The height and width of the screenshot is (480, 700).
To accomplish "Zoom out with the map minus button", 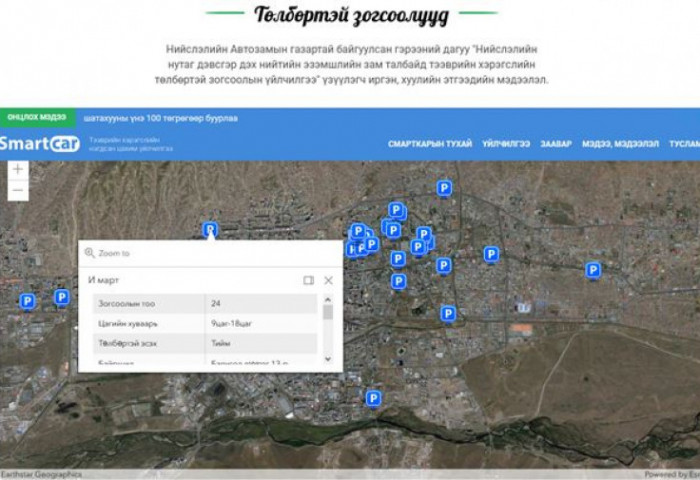I will click(x=18, y=191).
